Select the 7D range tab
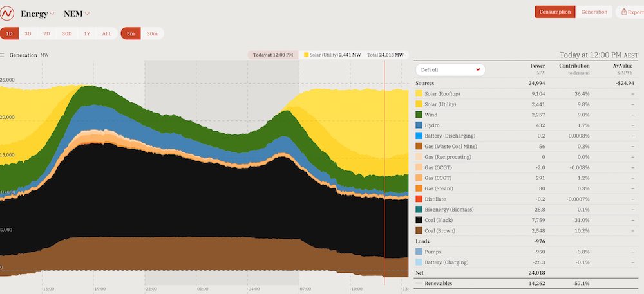644x294 pixels. click(46, 33)
